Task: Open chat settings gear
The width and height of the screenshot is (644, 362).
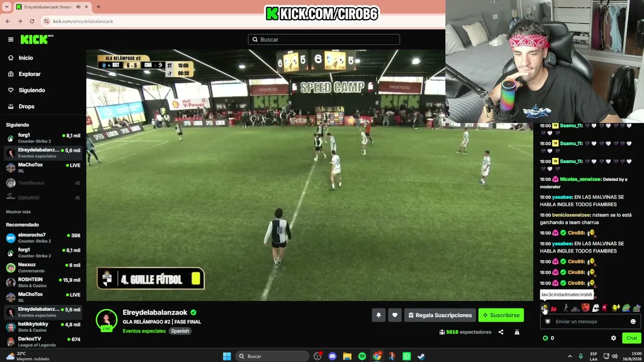Action: coord(613,338)
